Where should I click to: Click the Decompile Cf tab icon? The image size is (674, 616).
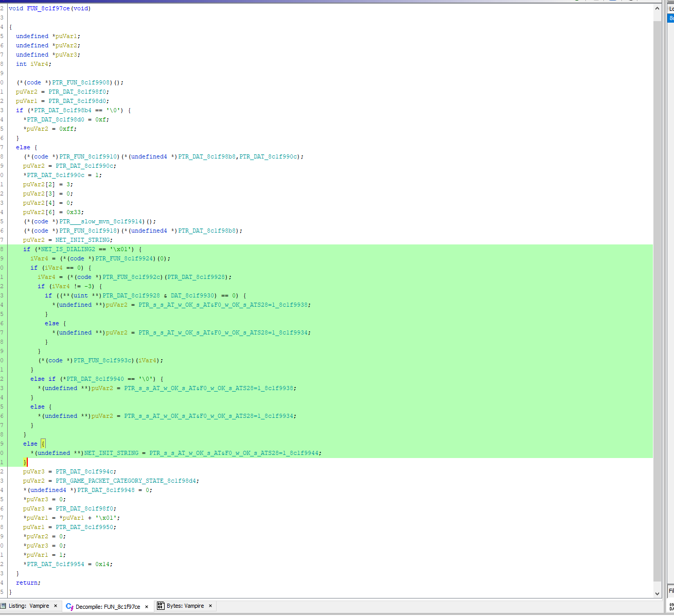[69, 607]
